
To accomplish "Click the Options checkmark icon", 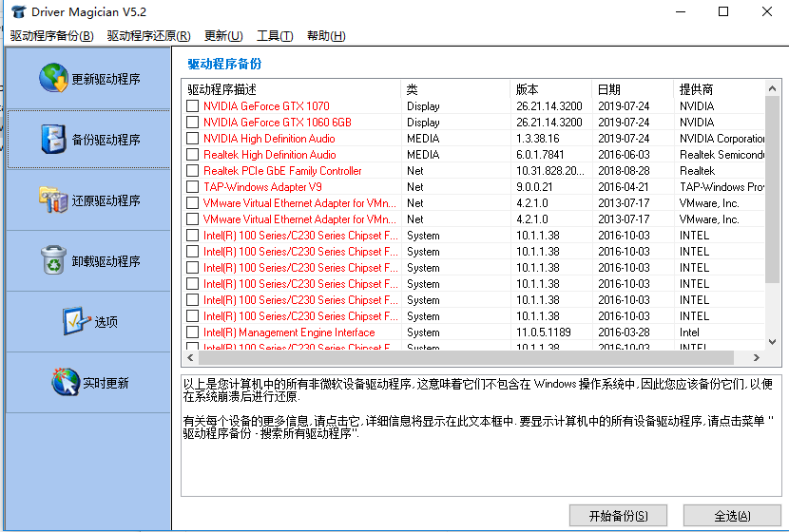I will 76,321.
